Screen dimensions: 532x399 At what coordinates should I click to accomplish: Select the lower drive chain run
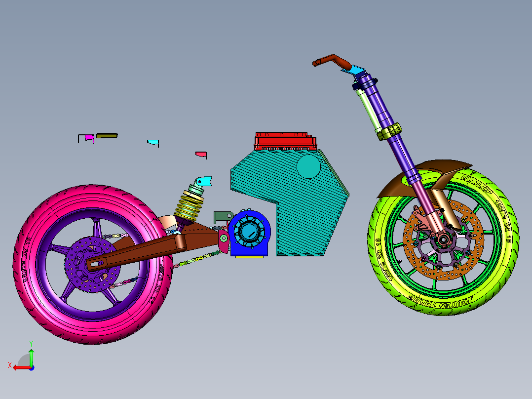(x=197, y=259)
